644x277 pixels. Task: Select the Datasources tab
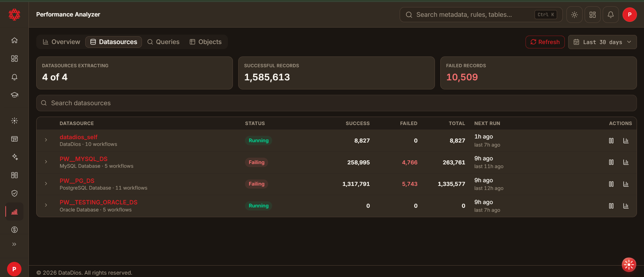[x=113, y=42]
